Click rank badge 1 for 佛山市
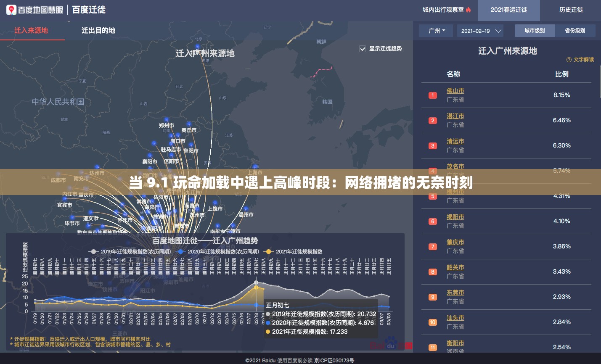This screenshot has height=364, width=601. click(x=433, y=95)
